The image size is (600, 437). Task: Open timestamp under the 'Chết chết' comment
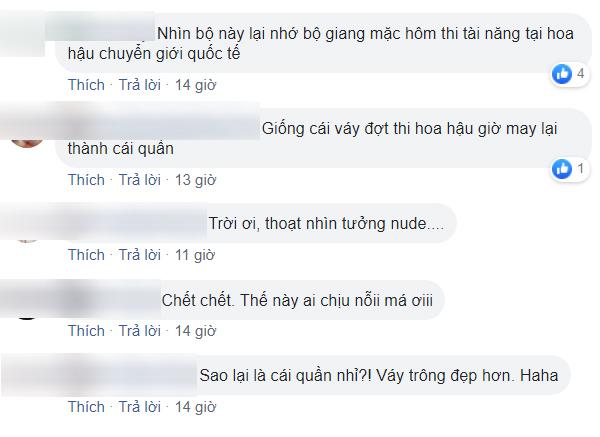pos(195,331)
